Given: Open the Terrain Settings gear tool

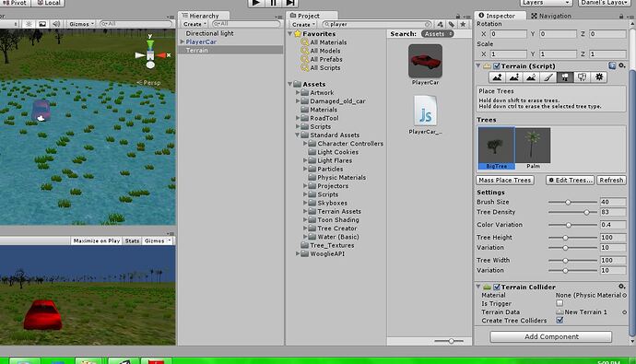Looking at the screenshot, I should pyautogui.click(x=599, y=77).
